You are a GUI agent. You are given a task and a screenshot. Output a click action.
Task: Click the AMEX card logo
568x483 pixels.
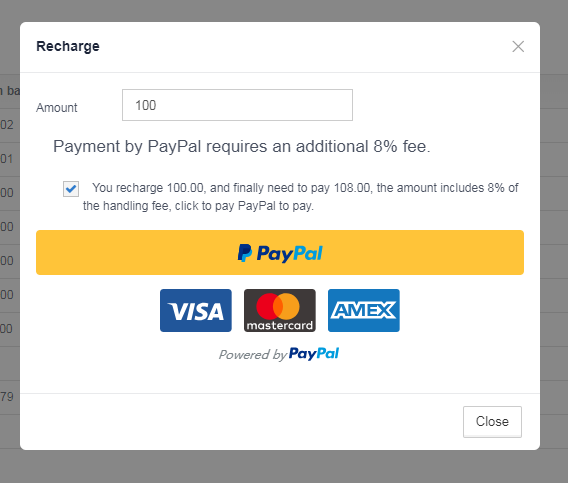[x=364, y=311]
